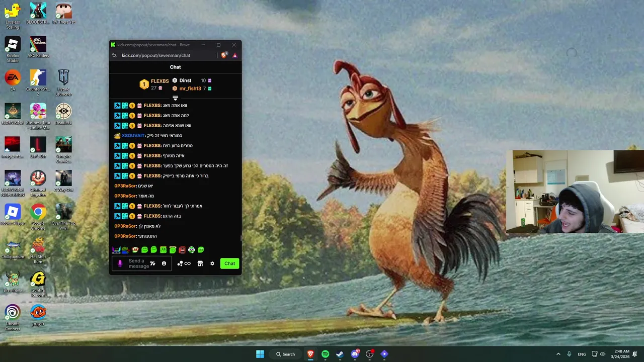Open Deadlock desktop shortcut
Screen dimensions: 644x362
coord(63,114)
